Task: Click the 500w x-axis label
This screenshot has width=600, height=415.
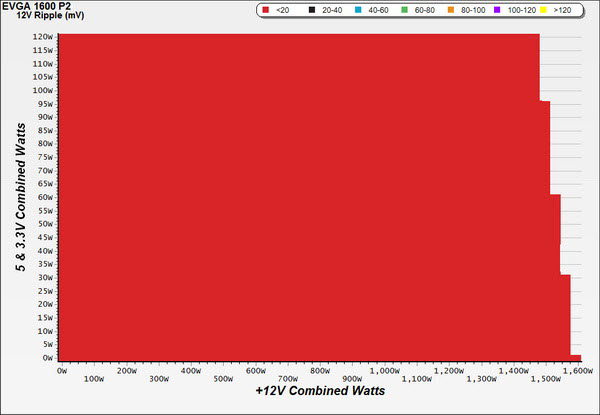Action: pos(223,379)
